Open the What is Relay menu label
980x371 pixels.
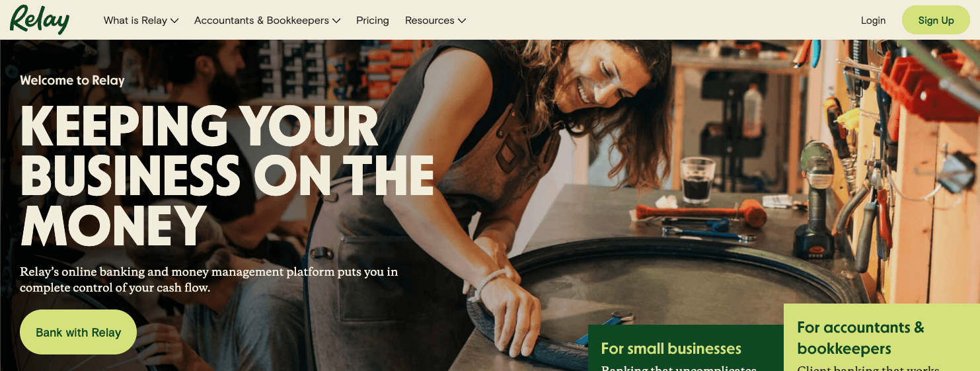pos(135,21)
